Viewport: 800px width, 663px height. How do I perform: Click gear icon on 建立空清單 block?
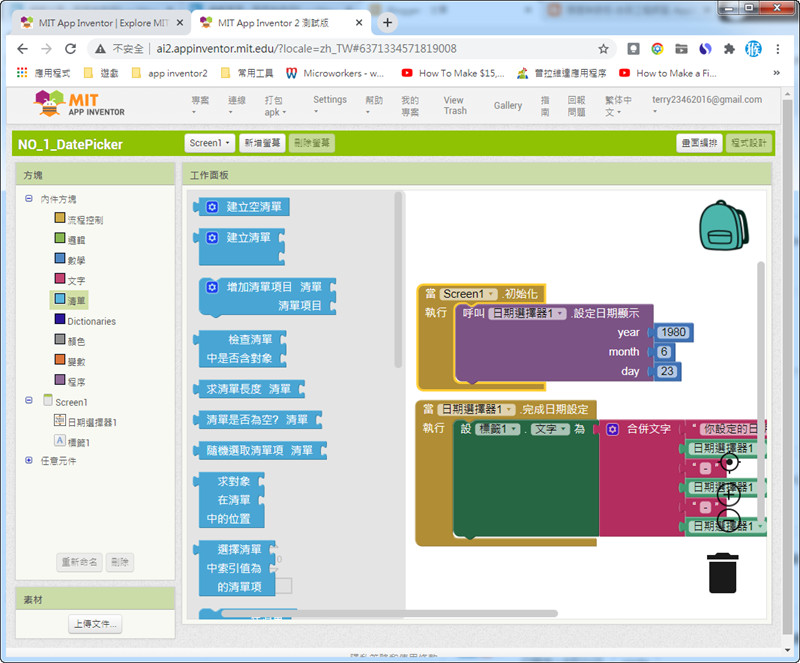point(212,207)
